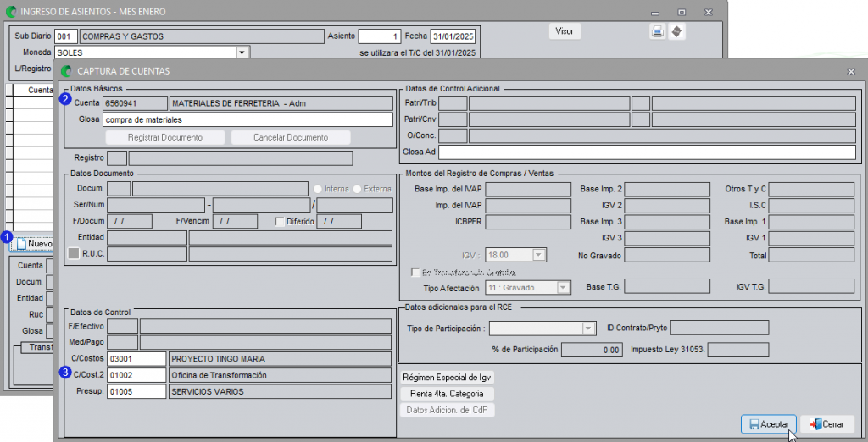Click the O/Conc. code field
Image resolution: width=868 pixels, height=442 pixels.
[x=453, y=136]
